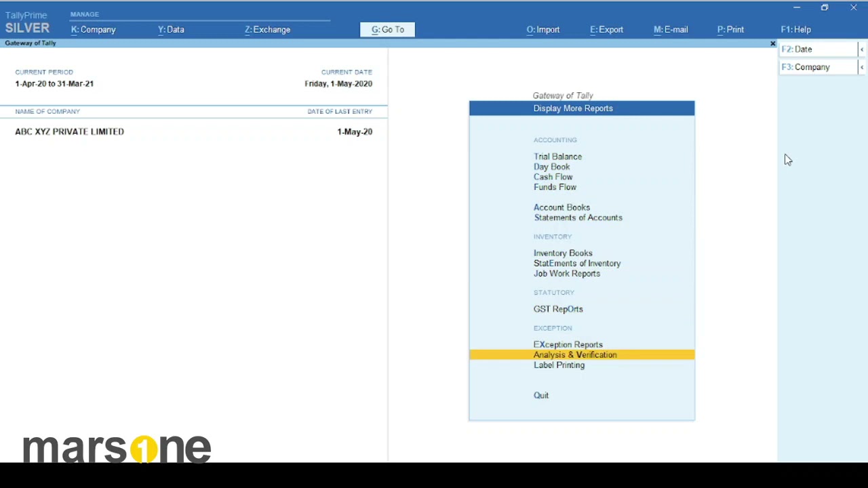The height and width of the screenshot is (488, 868).
Task: Restore the TallyPrime window size
Action: (x=825, y=7)
